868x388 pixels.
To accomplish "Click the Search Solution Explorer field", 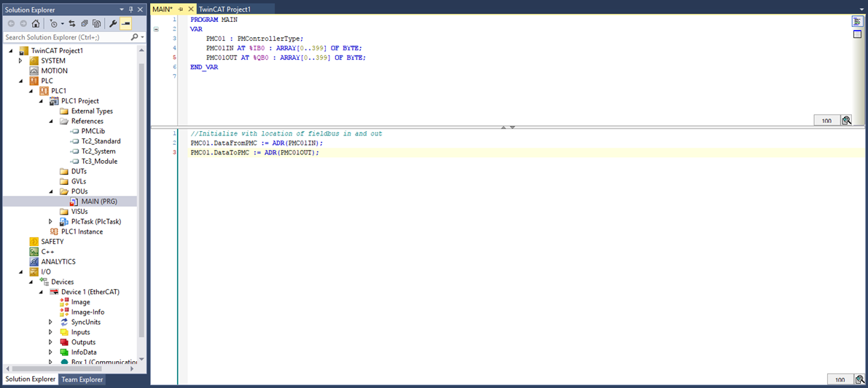I will (x=66, y=37).
